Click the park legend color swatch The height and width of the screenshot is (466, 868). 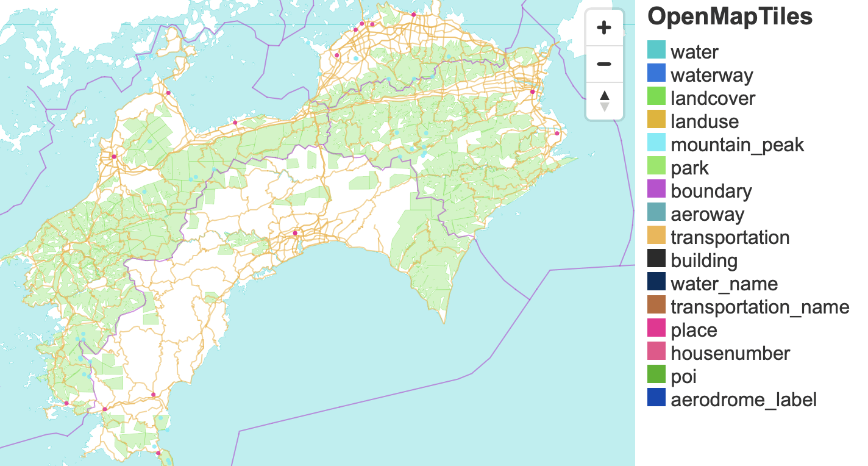click(656, 166)
